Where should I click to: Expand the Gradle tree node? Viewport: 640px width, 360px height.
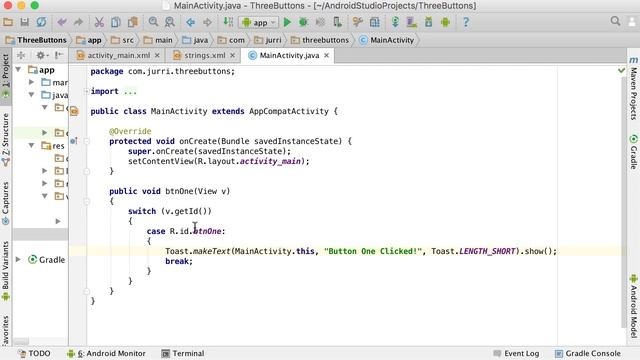pos(18,260)
